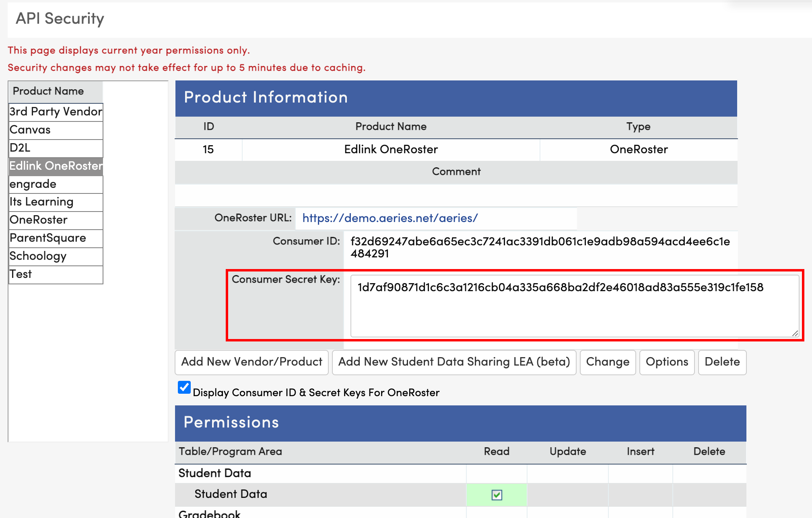Image resolution: width=812 pixels, height=518 pixels.
Task: Select 3rd Party Vendor in product list
Action: (56, 112)
